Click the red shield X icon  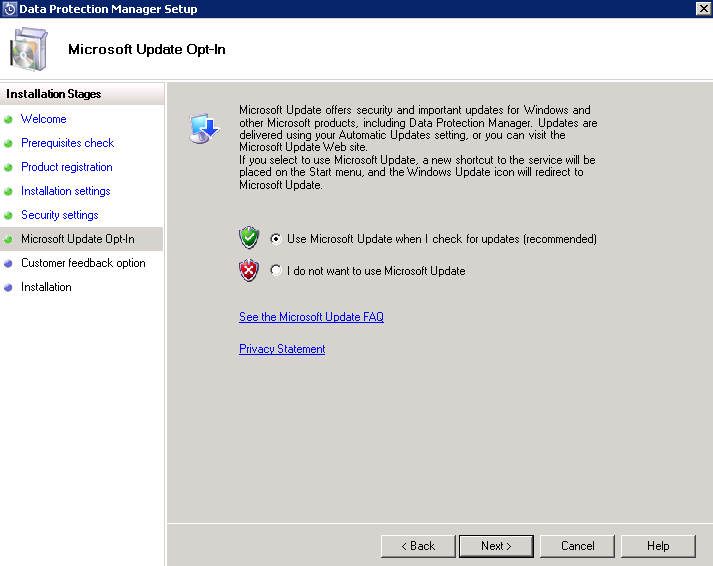point(249,270)
